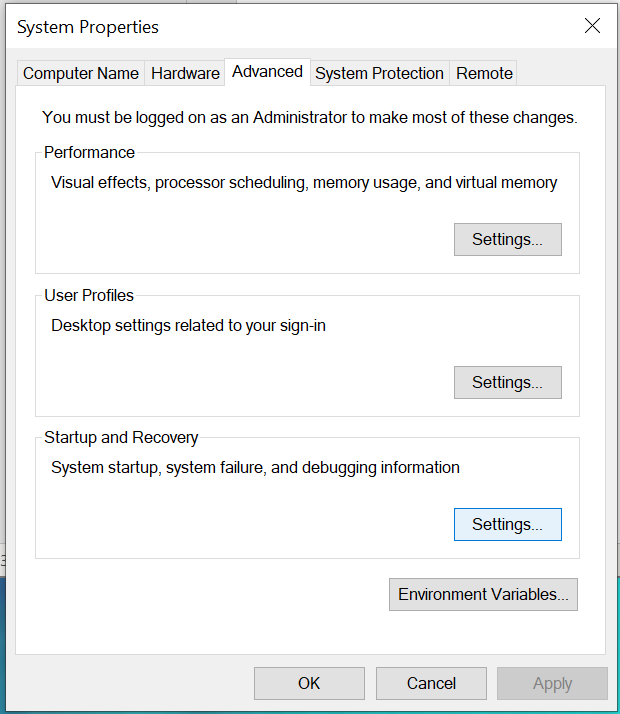Click 'System startup, system failure' description text
This screenshot has width=620, height=714.
click(x=255, y=468)
